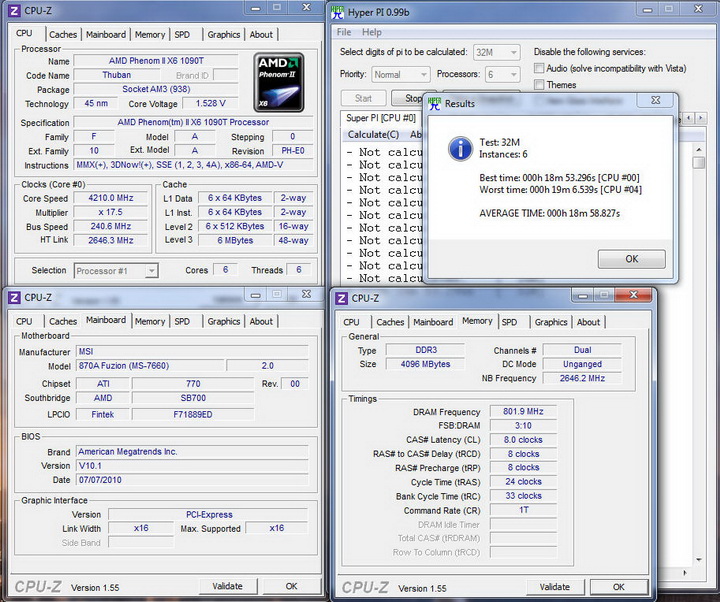Click the HT Link value 2646.3 MHz

(x=111, y=240)
